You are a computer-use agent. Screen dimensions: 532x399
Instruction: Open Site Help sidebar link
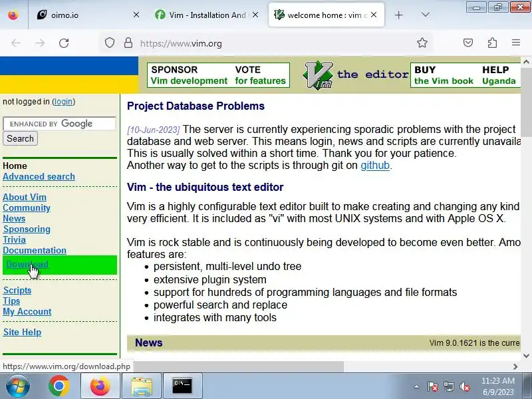tap(22, 332)
